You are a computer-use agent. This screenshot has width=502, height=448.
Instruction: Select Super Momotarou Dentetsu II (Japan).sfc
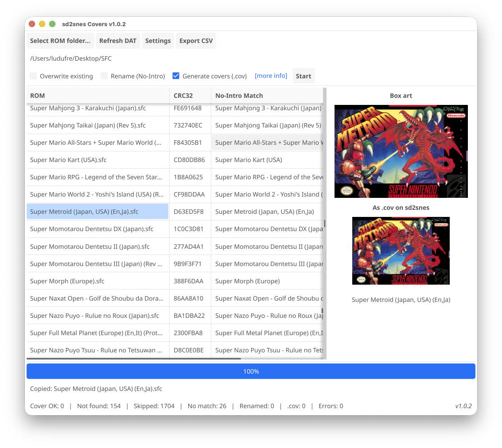point(97,247)
